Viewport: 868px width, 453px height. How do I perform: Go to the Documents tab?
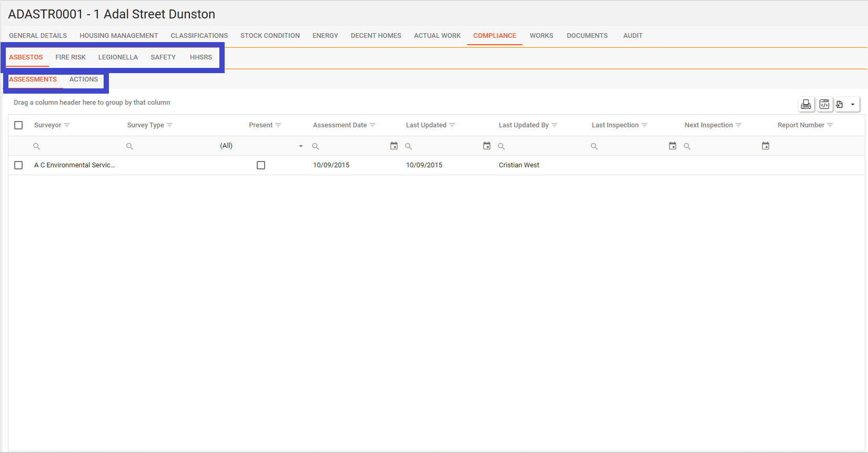click(587, 36)
